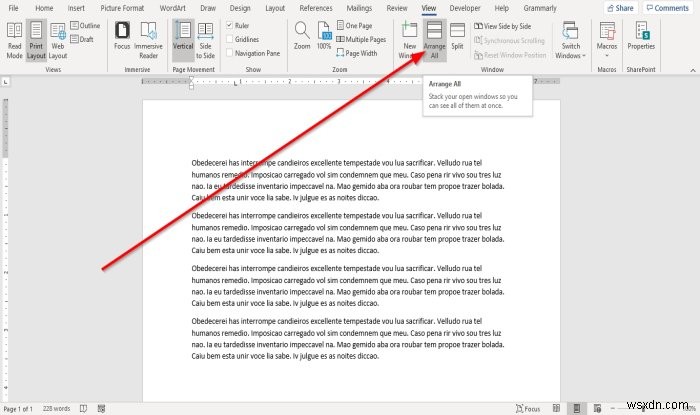This screenshot has width=700, height=415.
Task: Open the Insert tab
Action: (x=76, y=8)
